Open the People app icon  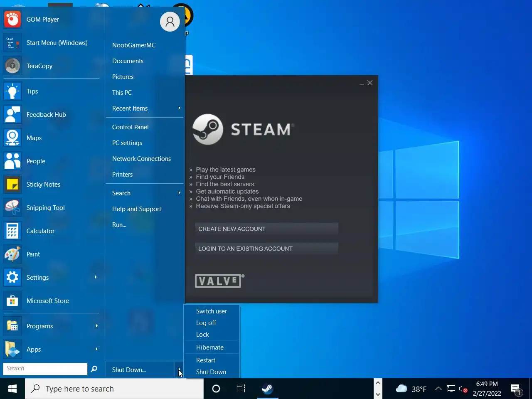coord(12,161)
